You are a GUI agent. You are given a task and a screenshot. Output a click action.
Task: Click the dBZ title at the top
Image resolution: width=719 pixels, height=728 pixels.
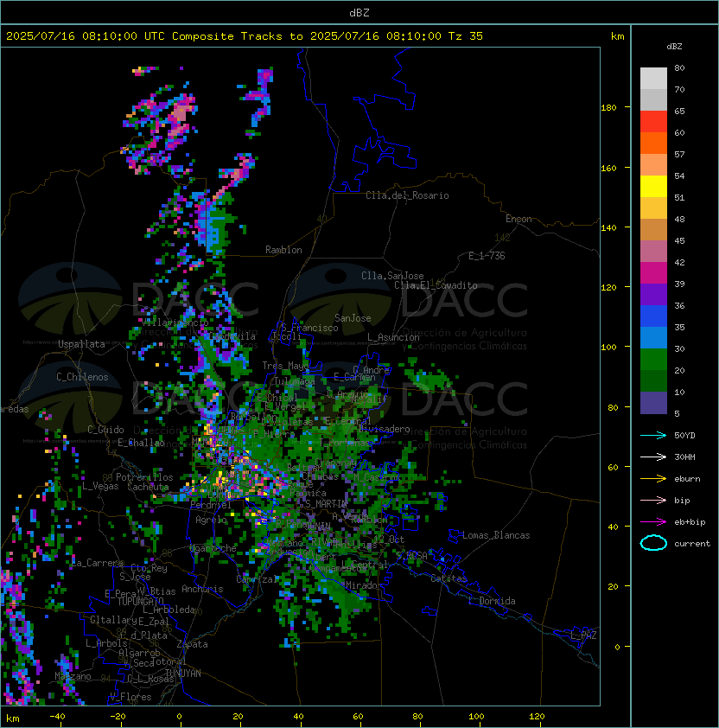click(x=359, y=13)
